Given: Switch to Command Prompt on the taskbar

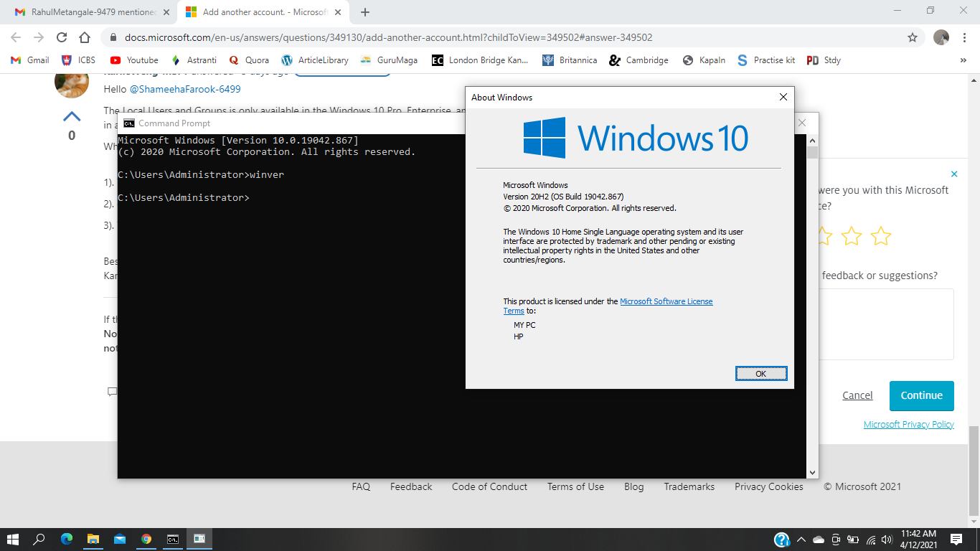Looking at the screenshot, I should tap(173, 539).
